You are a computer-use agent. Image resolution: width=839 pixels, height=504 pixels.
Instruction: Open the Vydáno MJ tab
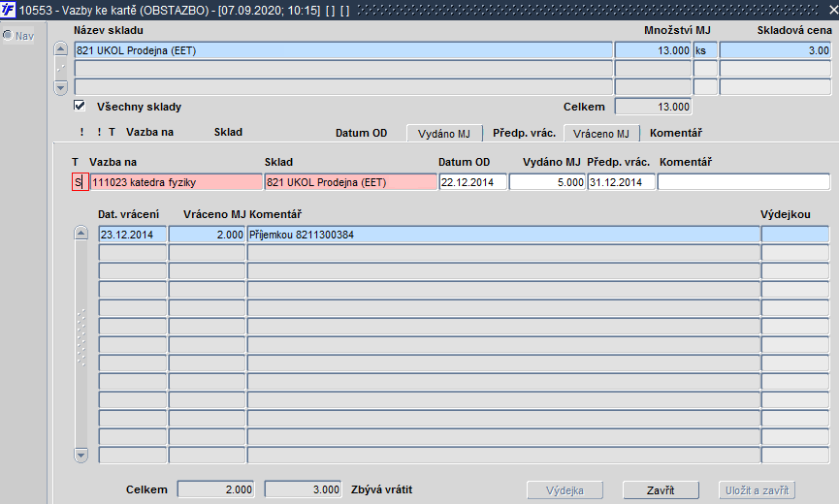click(444, 133)
